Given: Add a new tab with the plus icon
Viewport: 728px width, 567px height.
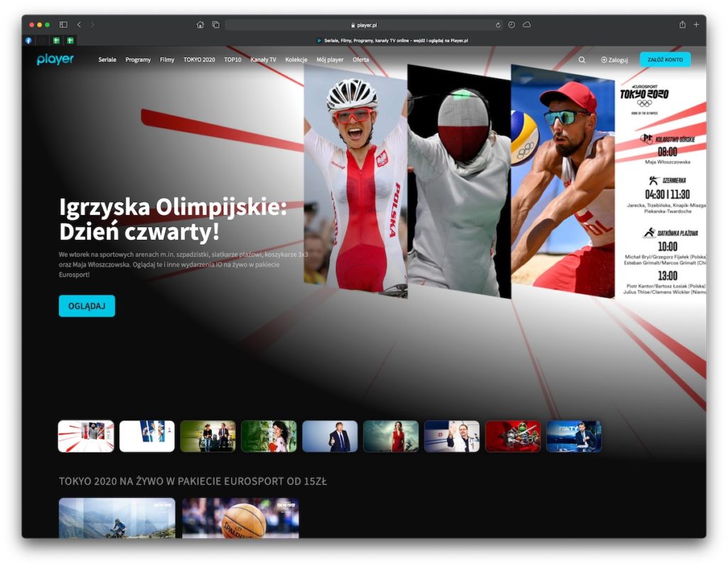Looking at the screenshot, I should tap(696, 25).
